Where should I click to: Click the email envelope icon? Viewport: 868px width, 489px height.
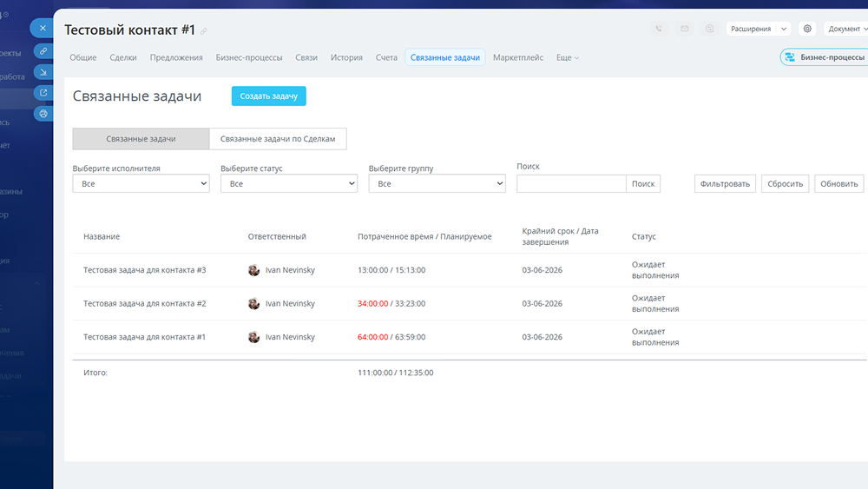685,29
